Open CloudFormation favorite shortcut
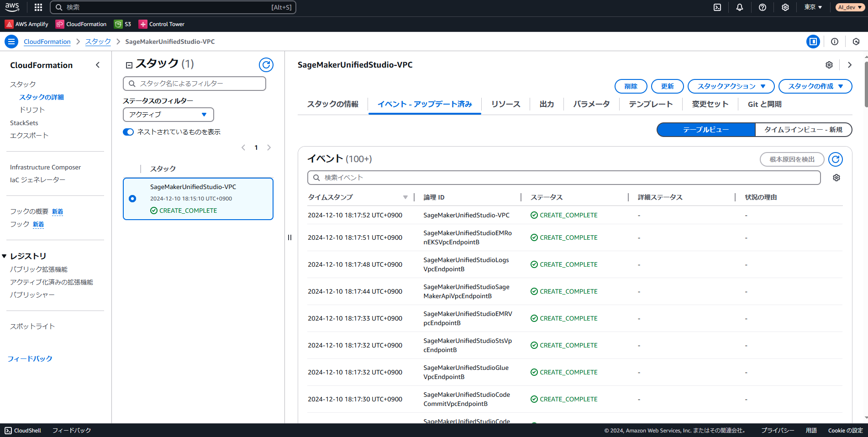 click(x=81, y=24)
